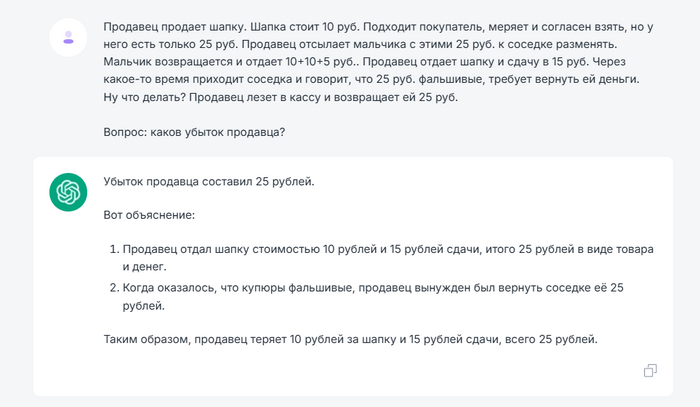The height and width of the screenshot is (407, 700).
Task: Click the "Вот объяснение:" heading text
Action: click(149, 215)
